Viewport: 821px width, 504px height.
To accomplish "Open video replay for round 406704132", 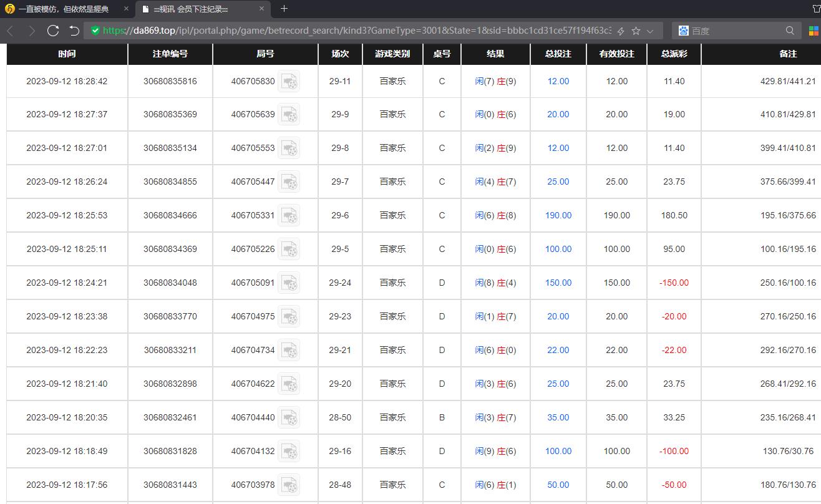I will [289, 452].
